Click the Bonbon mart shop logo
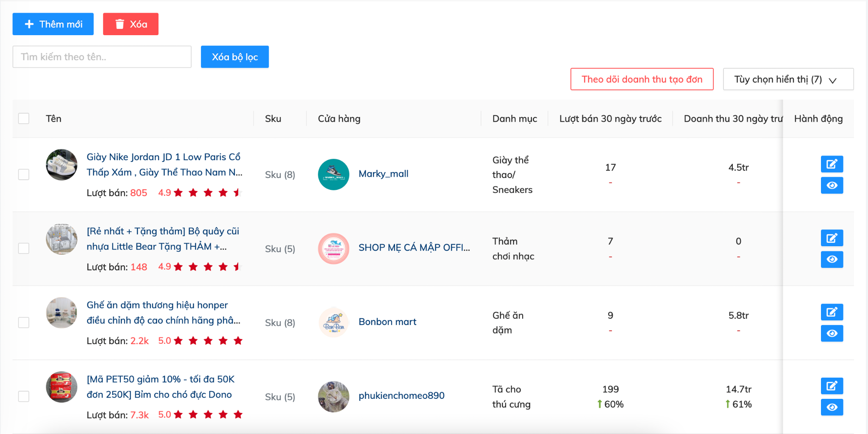868x434 pixels. click(334, 322)
